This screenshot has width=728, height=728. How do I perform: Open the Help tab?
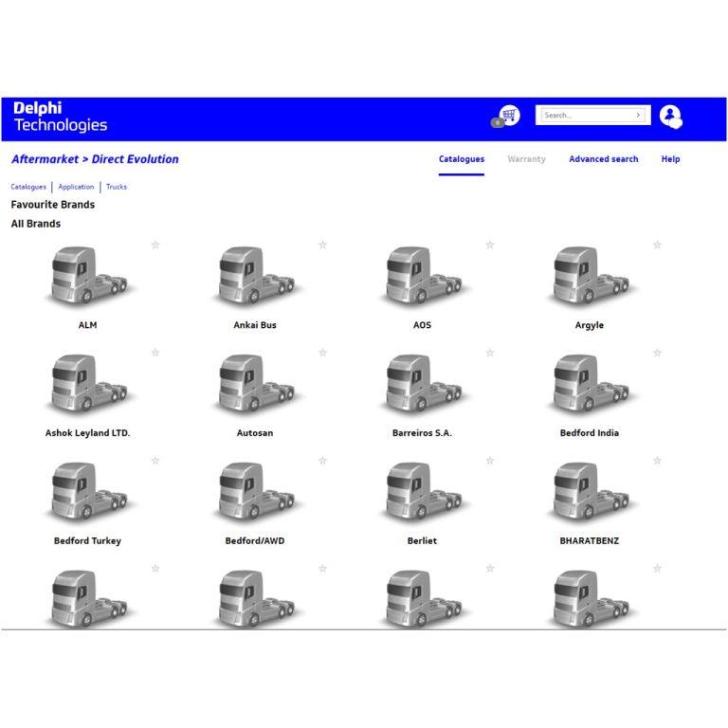[x=670, y=159]
